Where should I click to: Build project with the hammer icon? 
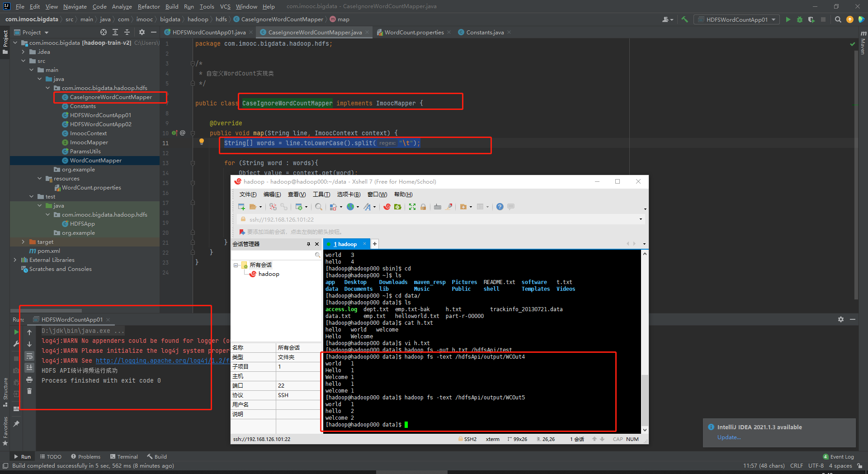click(x=685, y=19)
